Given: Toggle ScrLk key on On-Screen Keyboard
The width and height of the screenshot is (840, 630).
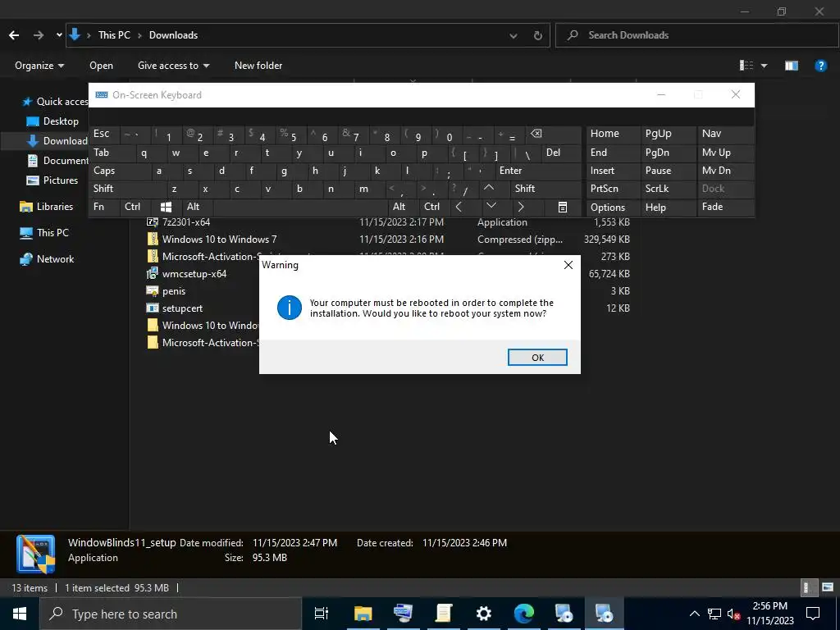Looking at the screenshot, I should [668, 189].
